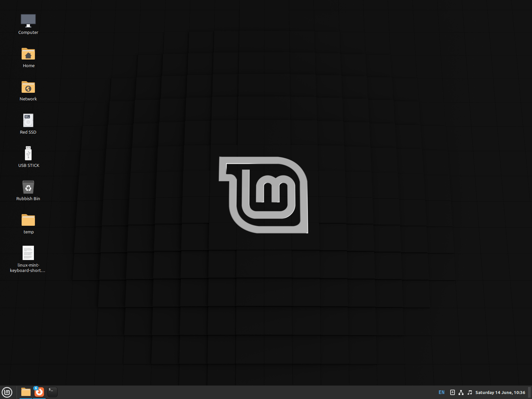Open the network connections tray icon
Screen dimensions: 532x399
(461, 392)
